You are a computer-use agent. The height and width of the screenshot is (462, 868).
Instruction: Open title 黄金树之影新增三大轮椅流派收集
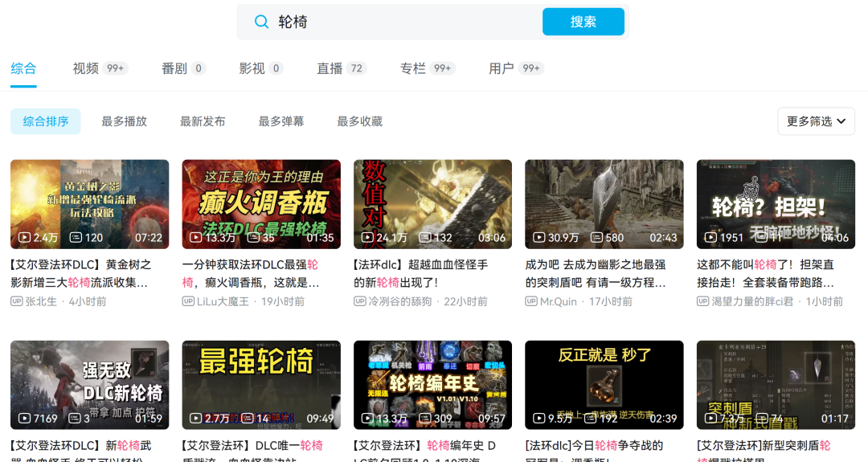[81, 273]
